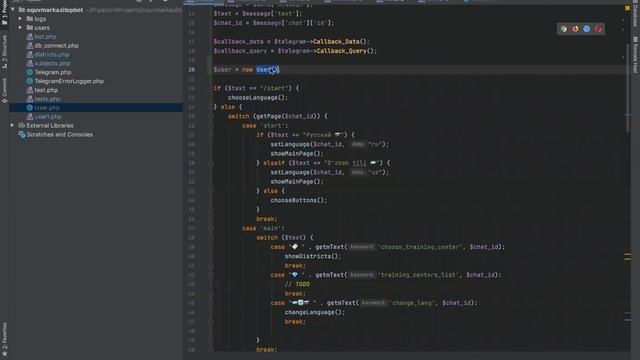Open page in Firefox browser icon

pyautogui.click(x=575, y=29)
